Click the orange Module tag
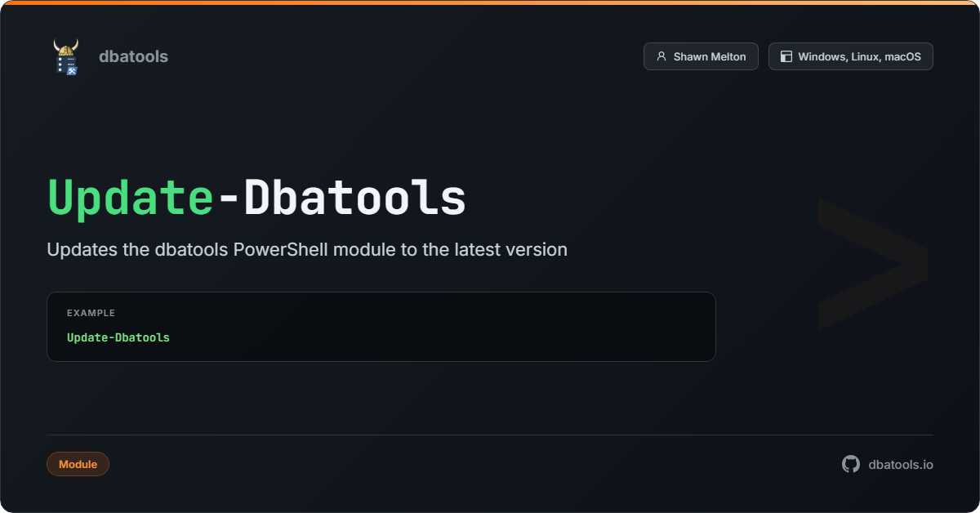Image resolution: width=980 pixels, height=513 pixels. coord(78,464)
